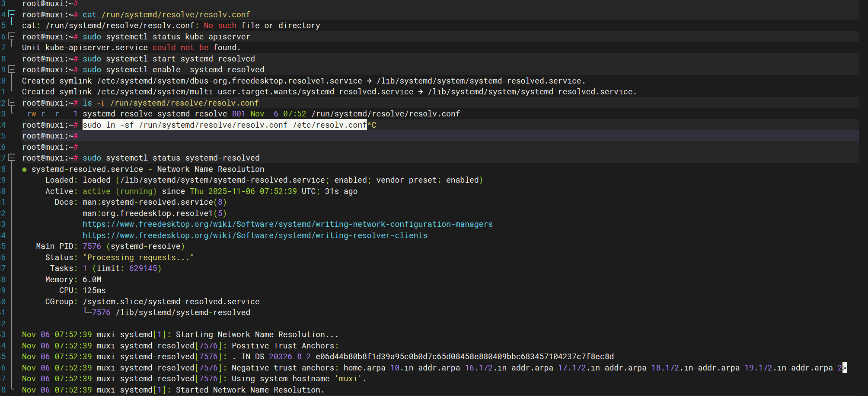The image size is (868, 396).
Task: Collapse fold at systemctl status systemd-resolved line
Action: pyautogui.click(x=12, y=158)
